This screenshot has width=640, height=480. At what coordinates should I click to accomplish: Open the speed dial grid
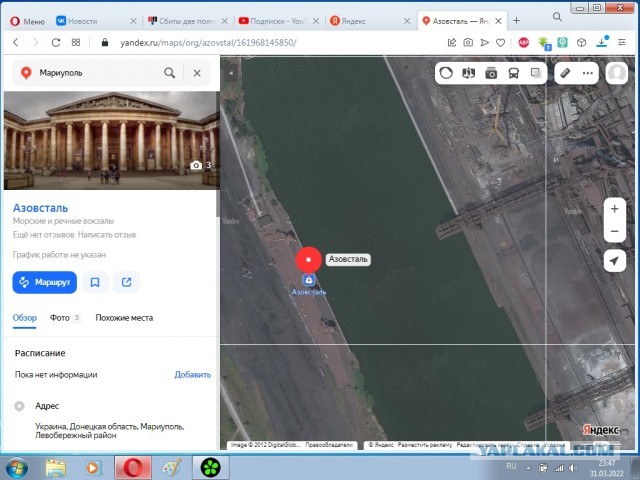coord(76,42)
